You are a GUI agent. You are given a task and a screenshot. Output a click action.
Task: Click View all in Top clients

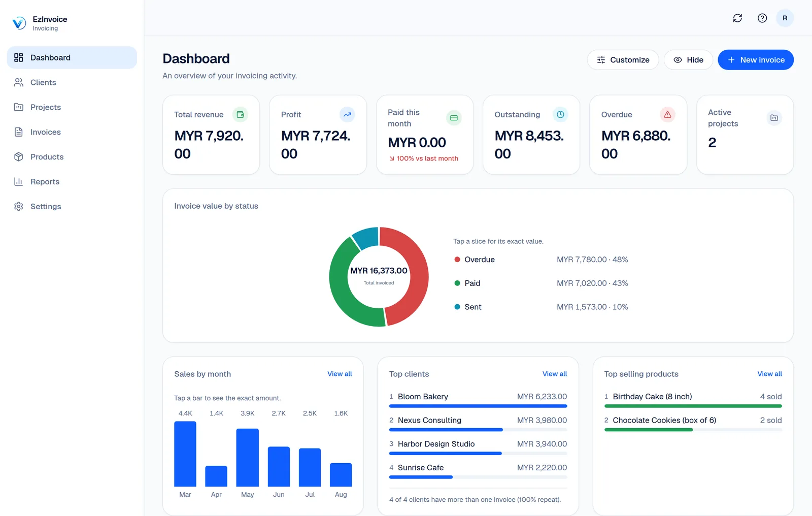[x=555, y=374]
